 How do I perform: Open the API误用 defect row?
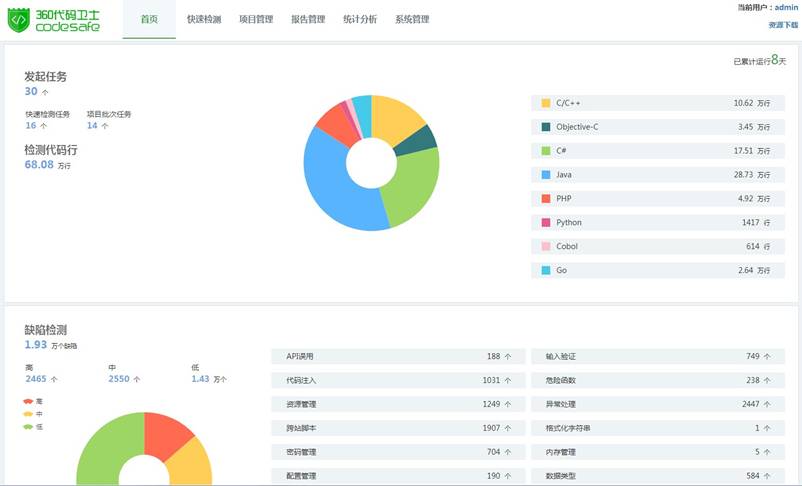[398, 356]
